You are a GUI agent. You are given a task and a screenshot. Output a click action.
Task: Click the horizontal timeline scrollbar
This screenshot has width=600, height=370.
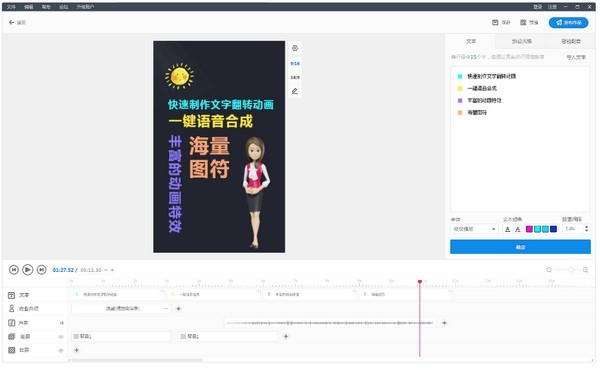pyautogui.click(x=137, y=360)
